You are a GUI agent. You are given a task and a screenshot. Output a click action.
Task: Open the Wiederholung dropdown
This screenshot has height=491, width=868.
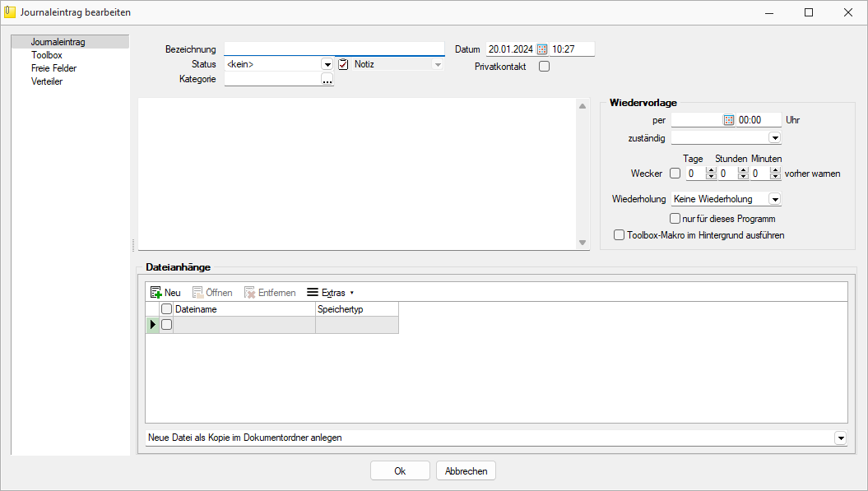[x=775, y=199]
